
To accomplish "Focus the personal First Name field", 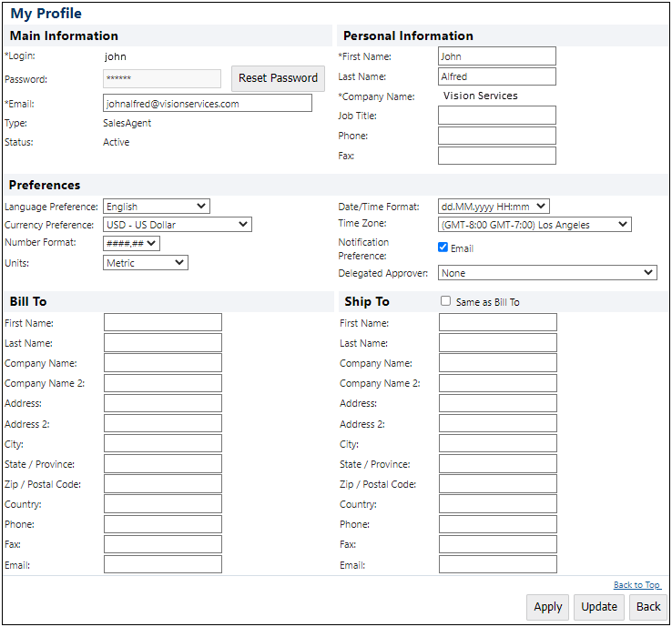I will [x=497, y=56].
